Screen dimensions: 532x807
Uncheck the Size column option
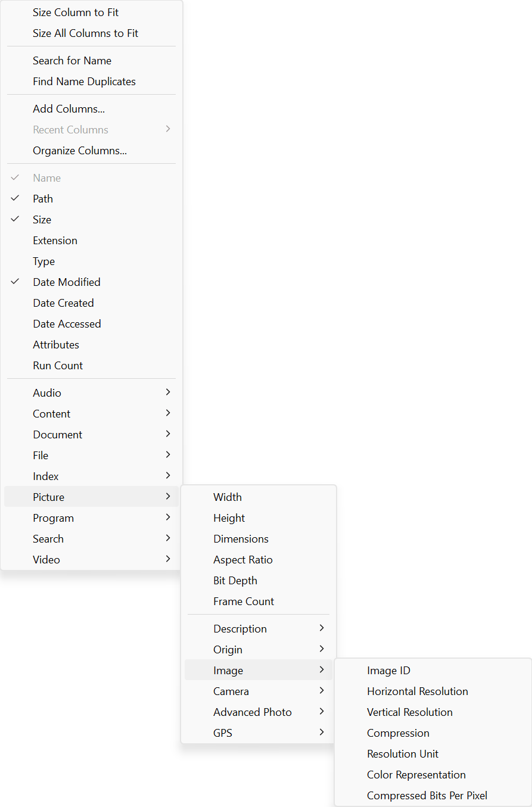42,220
